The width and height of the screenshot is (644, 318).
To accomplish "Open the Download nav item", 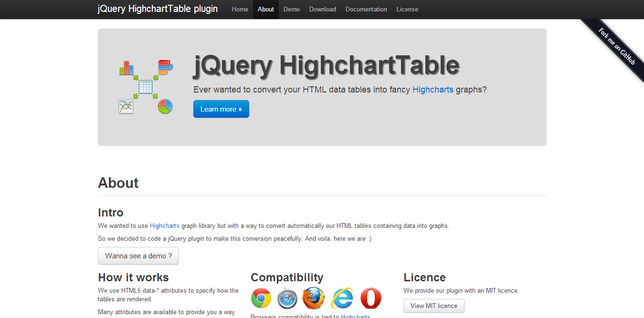I will click(323, 9).
